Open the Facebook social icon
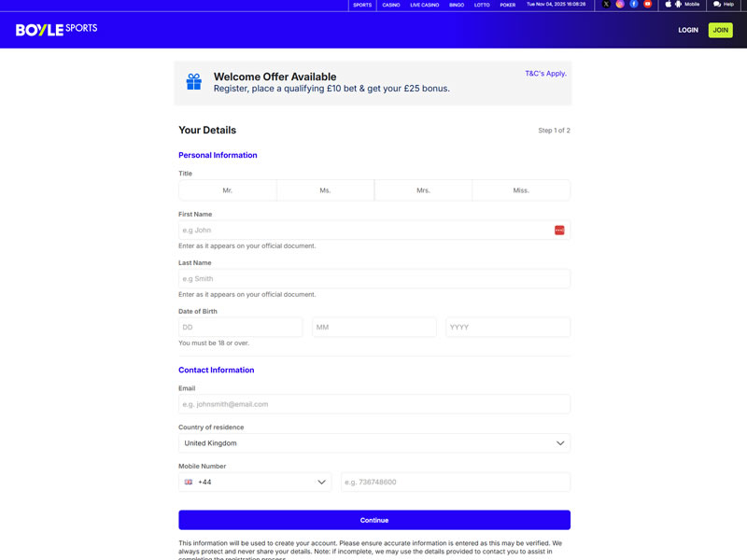The height and width of the screenshot is (560, 747). [634, 5]
